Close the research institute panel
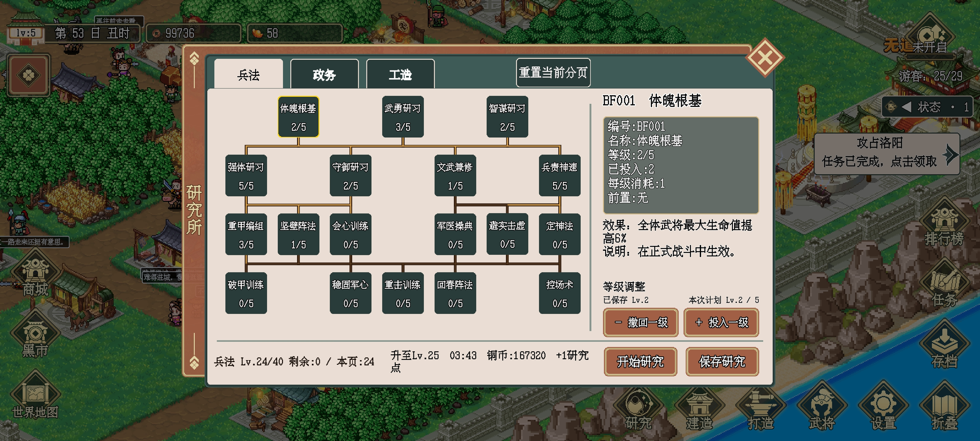The image size is (980, 441). pyautogui.click(x=765, y=58)
